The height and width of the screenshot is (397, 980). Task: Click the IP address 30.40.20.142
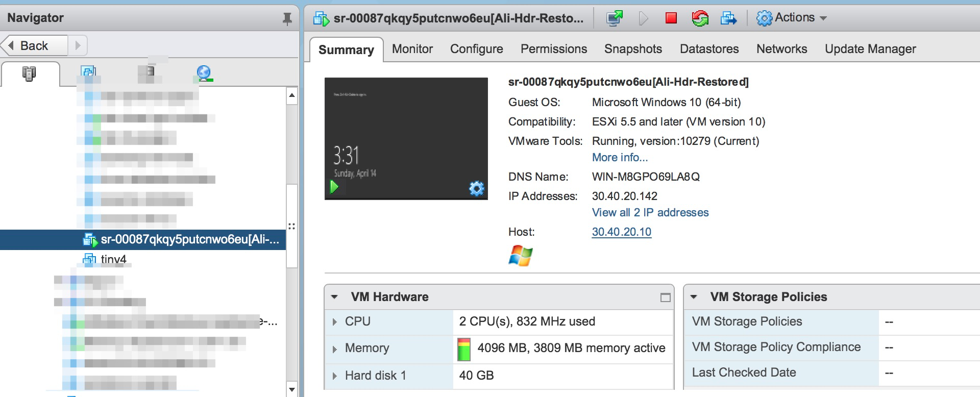point(625,196)
